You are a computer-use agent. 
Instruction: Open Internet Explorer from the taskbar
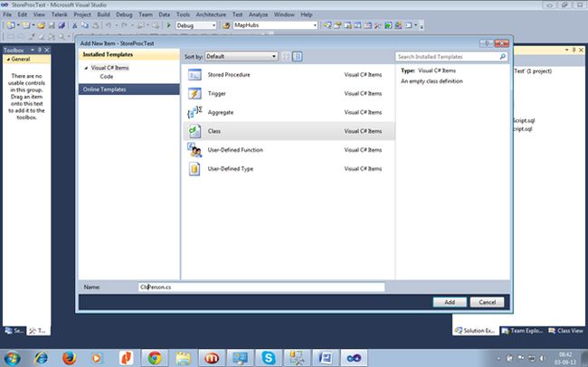click(41, 358)
